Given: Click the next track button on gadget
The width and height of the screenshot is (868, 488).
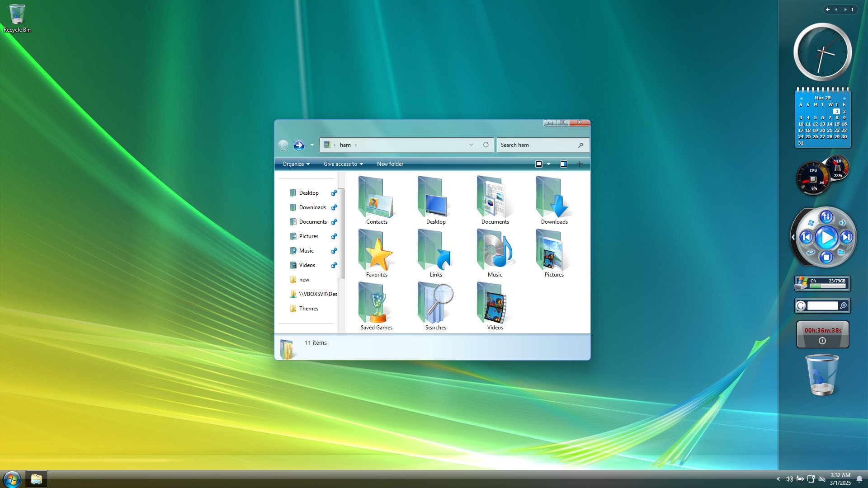Looking at the screenshot, I should [846, 237].
